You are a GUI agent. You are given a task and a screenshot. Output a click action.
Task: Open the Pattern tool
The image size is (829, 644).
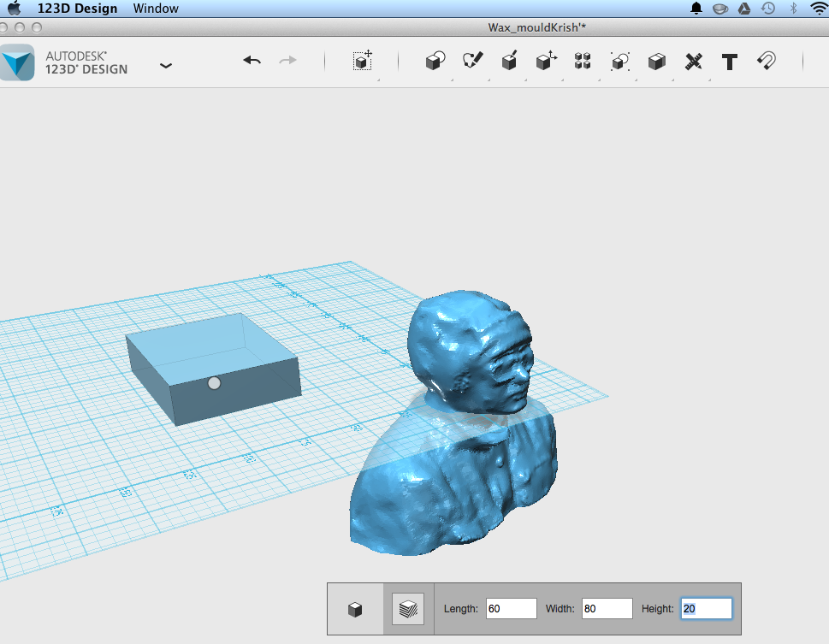[x=582, y=61]
